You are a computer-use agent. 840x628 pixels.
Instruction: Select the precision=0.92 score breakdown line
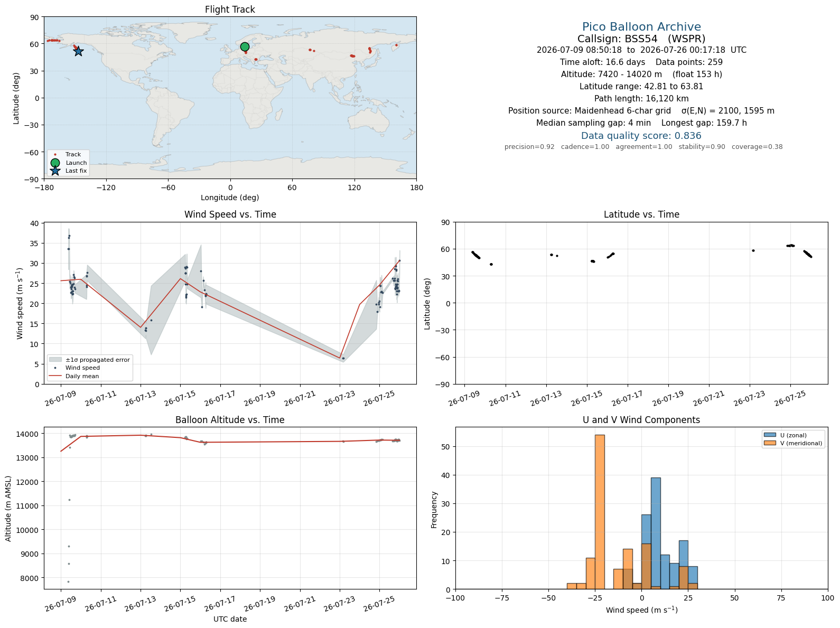click(x=643, y=147)
